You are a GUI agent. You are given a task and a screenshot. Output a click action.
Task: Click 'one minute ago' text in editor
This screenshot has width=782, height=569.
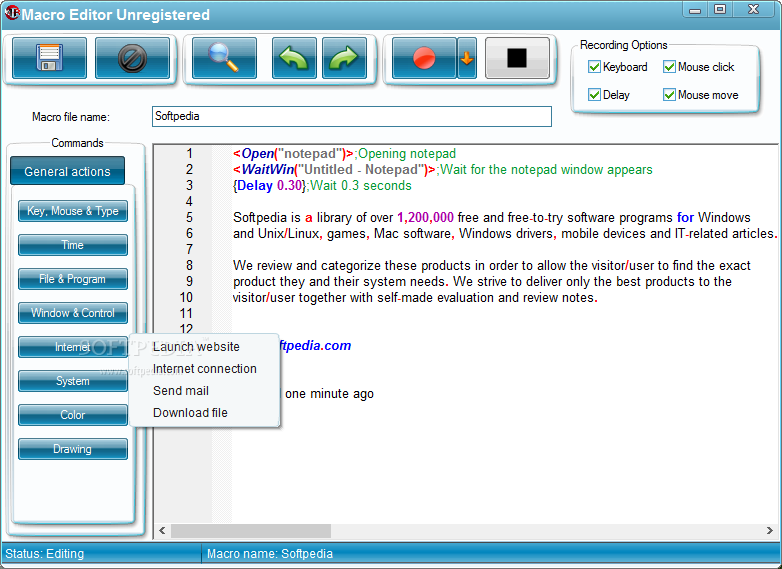(x=329, y=393)
